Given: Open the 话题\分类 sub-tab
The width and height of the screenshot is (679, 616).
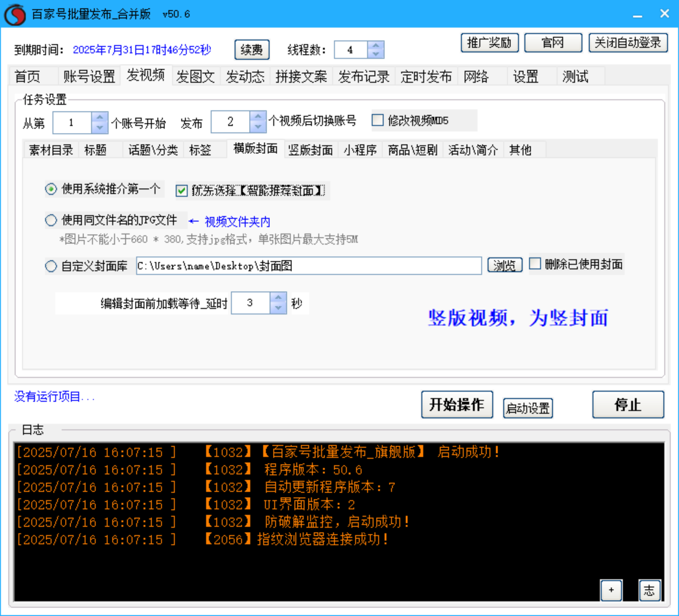Looking at the screenshot, I should (x=153, y=150).
